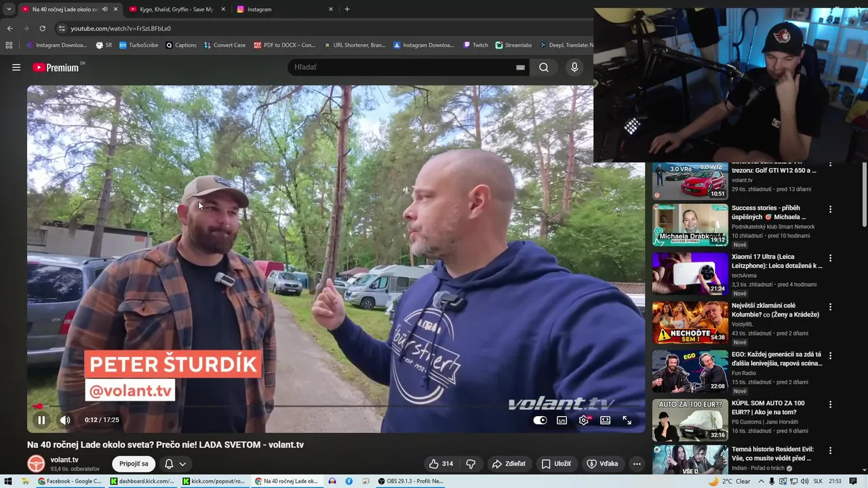
Task: Open the URL Shortener bookmark
Action: pyautogui.click(x=354, y=45)
